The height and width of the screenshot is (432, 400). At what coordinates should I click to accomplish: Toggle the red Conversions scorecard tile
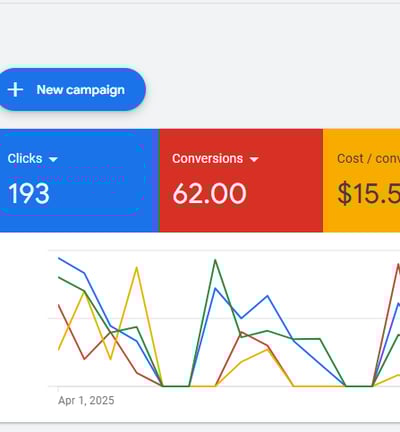pos(241,180)
